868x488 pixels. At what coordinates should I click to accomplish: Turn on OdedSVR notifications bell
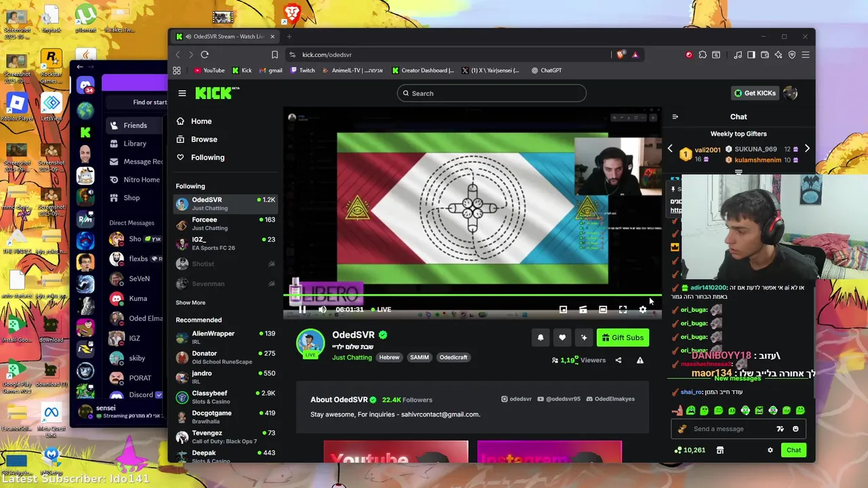[540, 338]
